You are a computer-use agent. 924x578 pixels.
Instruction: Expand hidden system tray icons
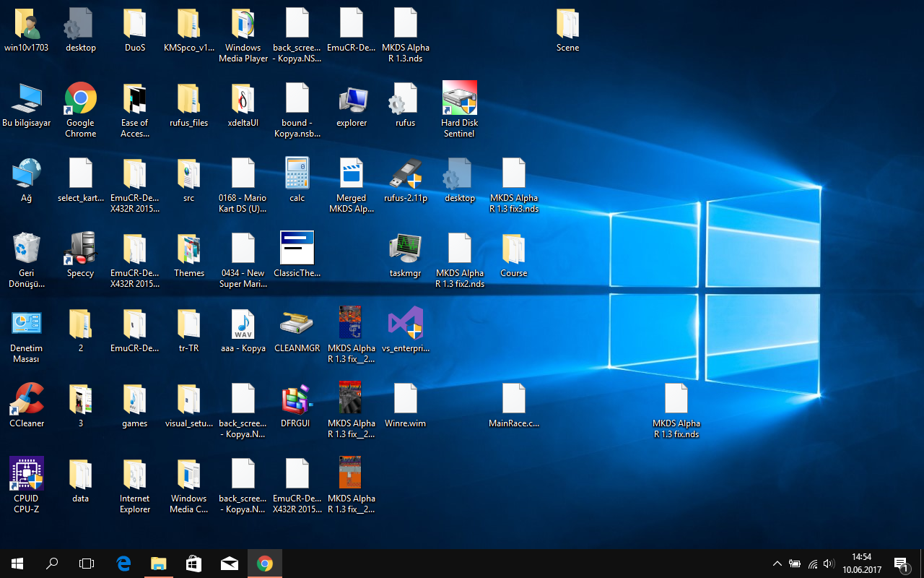(x=777, y=564)
